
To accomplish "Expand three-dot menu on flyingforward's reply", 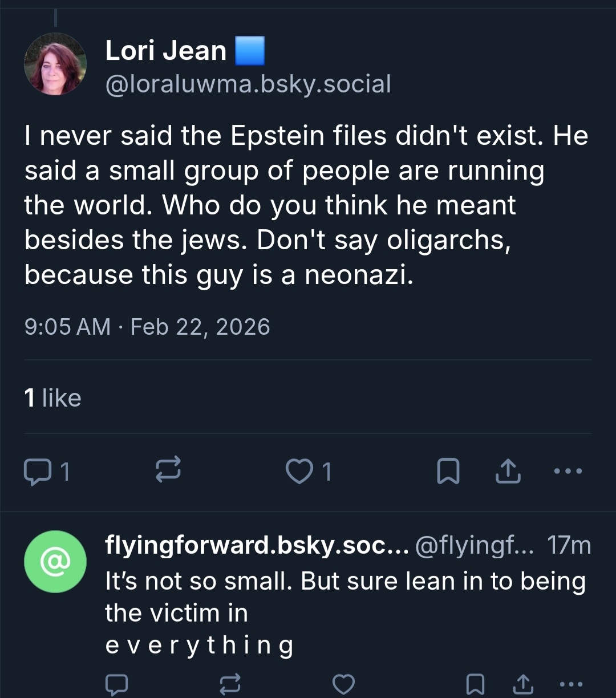I will [x=570, y=684].
